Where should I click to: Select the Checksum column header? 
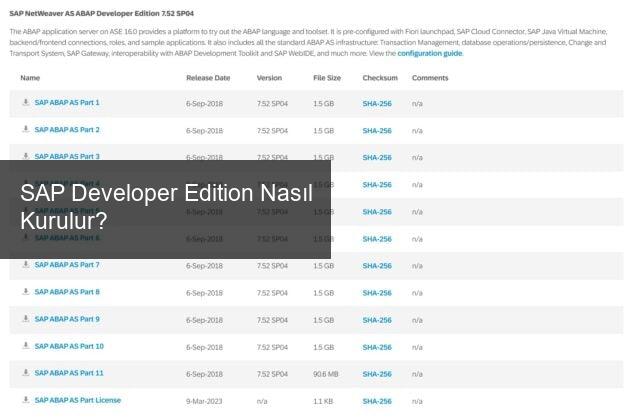point(379,77)
